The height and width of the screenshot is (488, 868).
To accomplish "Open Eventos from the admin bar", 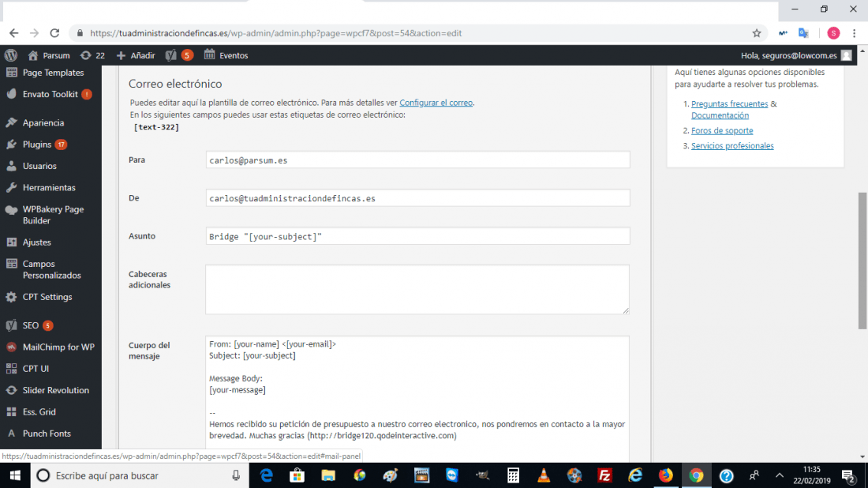I will click(x=226, y=54).
